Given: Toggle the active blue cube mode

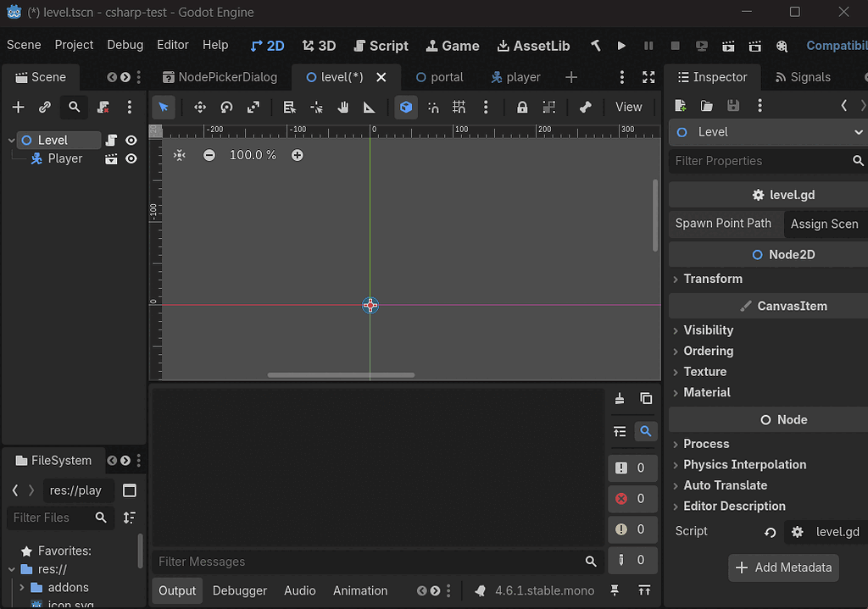Looking at the screenshot, I should point(406,107).
